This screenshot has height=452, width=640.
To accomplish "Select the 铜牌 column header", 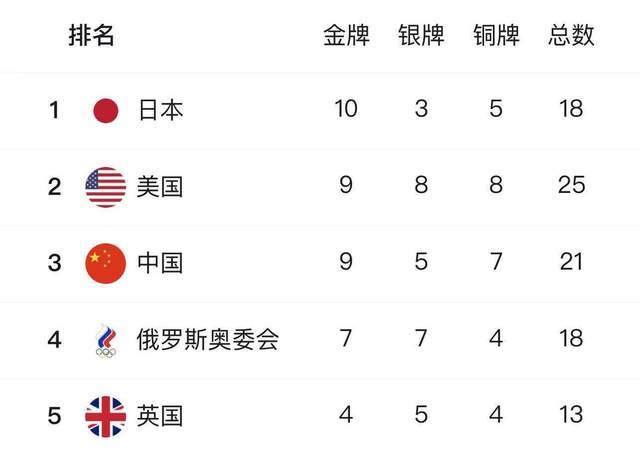I will click(496, 35).
